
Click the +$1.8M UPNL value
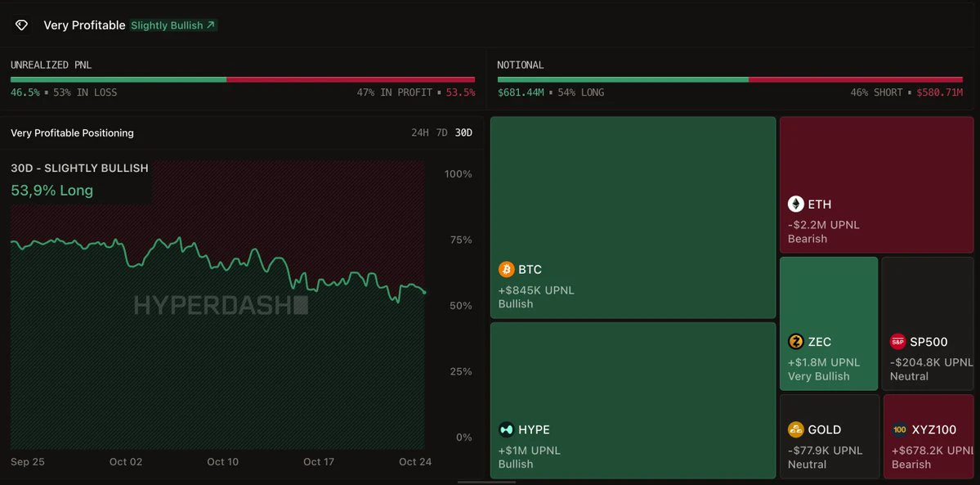[824, 362]
